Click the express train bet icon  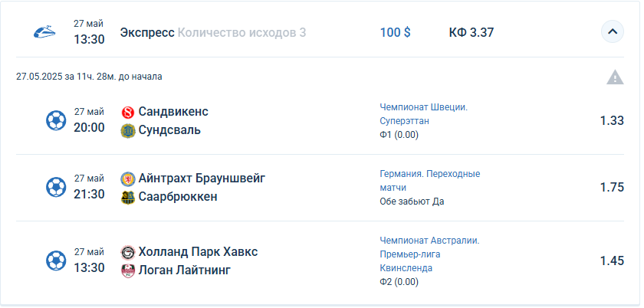tap(44, 32)
